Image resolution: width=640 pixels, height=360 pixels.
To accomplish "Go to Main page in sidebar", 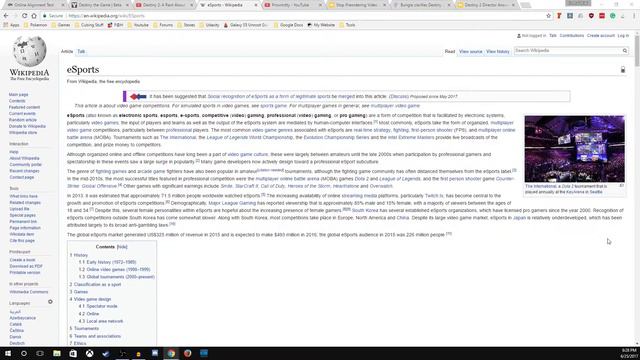I will pyautogui.click(x=18, y=95).
